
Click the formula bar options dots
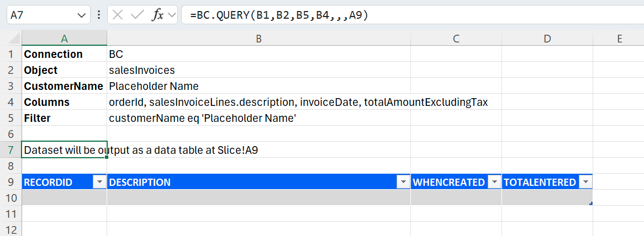(x=98, y=15)
